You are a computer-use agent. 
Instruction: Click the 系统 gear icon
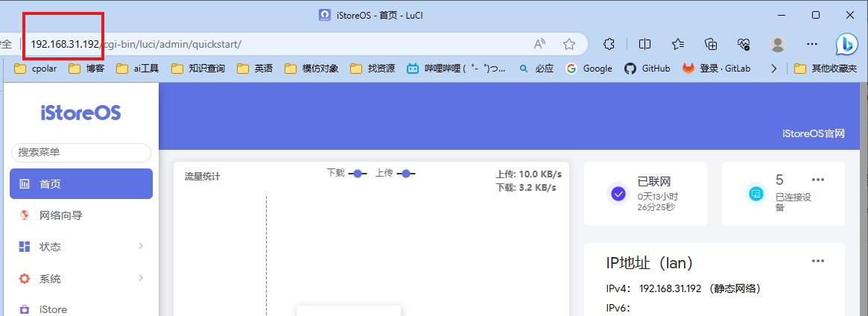pos(25,279)
